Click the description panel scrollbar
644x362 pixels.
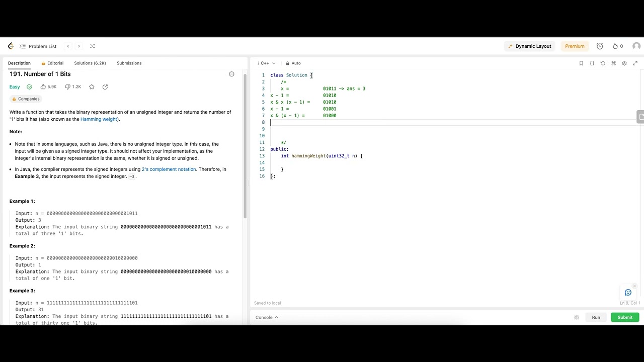click(x=245, y=146)
